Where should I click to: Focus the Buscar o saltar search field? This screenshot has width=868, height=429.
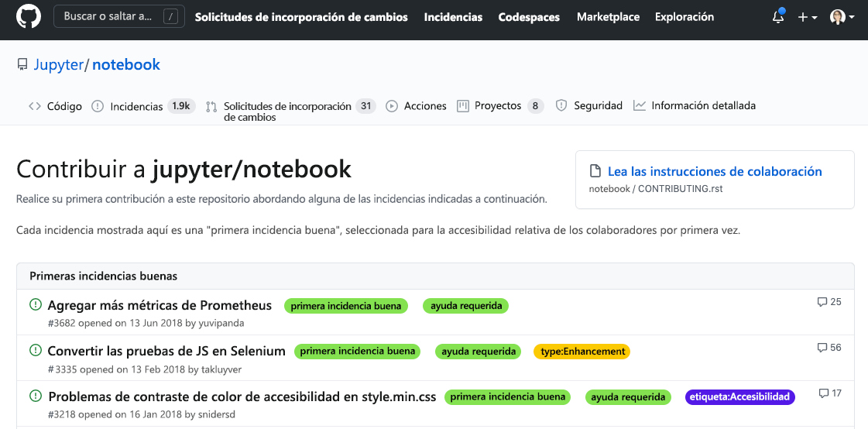click(x=119, y=16)
